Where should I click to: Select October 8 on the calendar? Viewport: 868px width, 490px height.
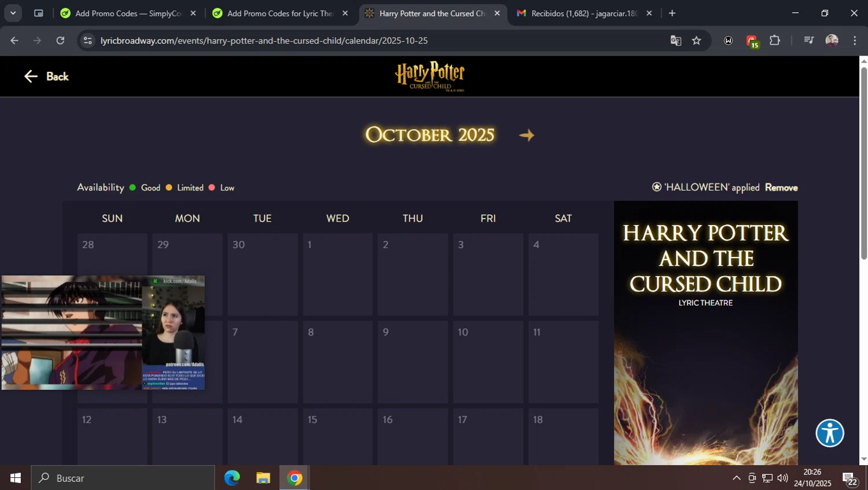tap(338, 362)
